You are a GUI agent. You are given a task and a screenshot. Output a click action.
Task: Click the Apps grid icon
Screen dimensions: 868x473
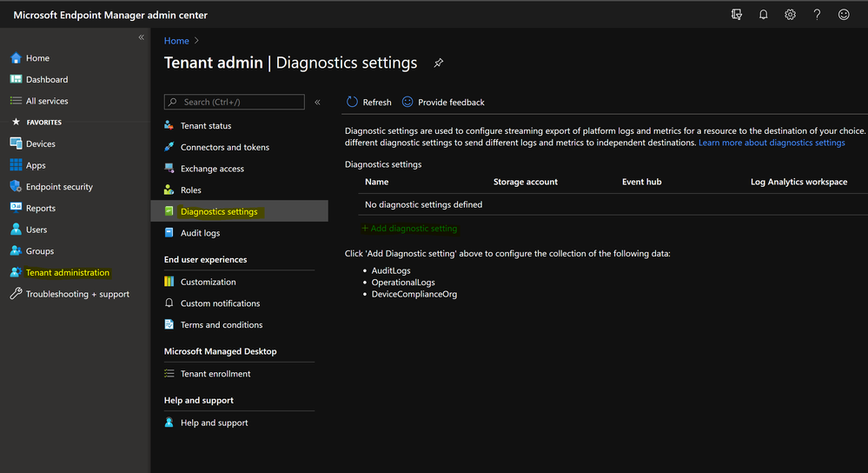pyautogui.click(x=16, y=165)
